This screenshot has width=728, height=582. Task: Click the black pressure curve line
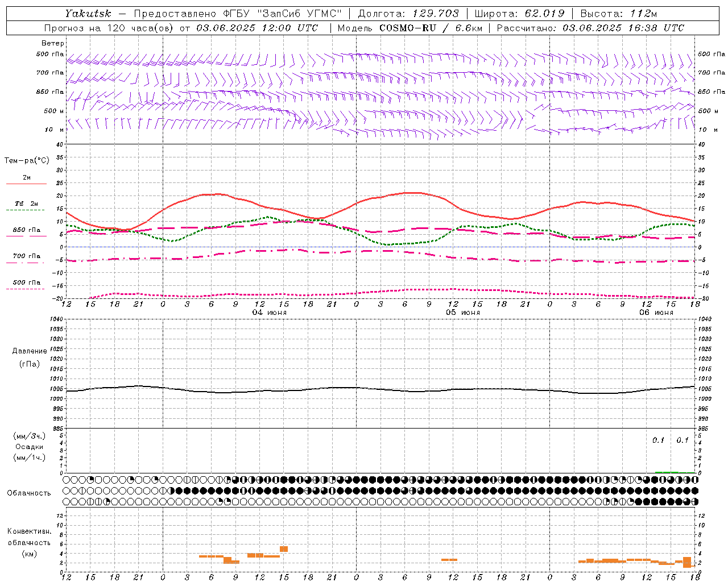point(380,389)
